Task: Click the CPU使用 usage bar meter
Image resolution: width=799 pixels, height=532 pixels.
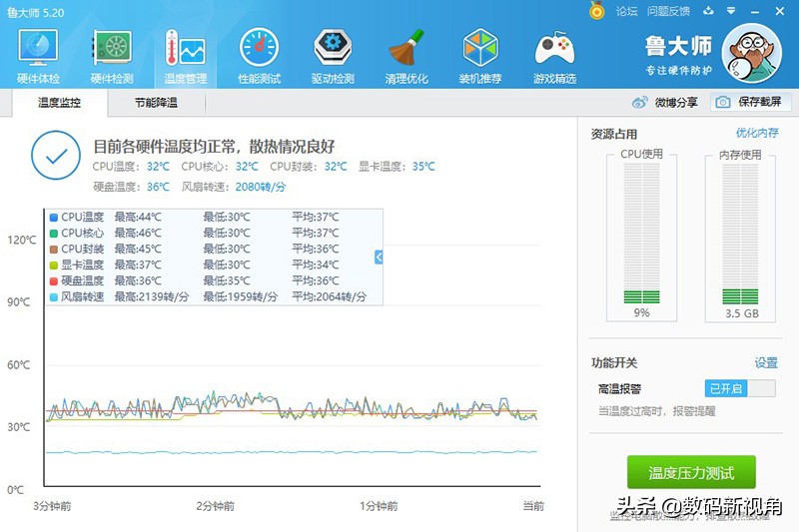Action: (641, 234)
